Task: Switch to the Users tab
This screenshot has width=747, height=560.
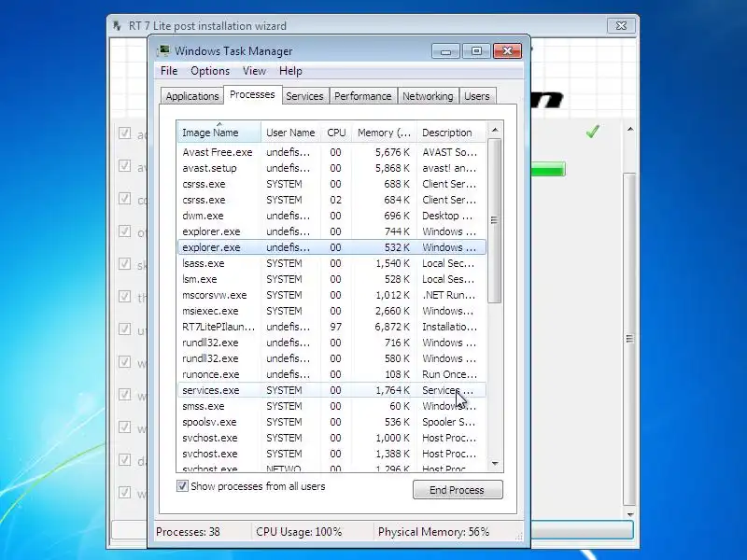Action: point(476,96)
